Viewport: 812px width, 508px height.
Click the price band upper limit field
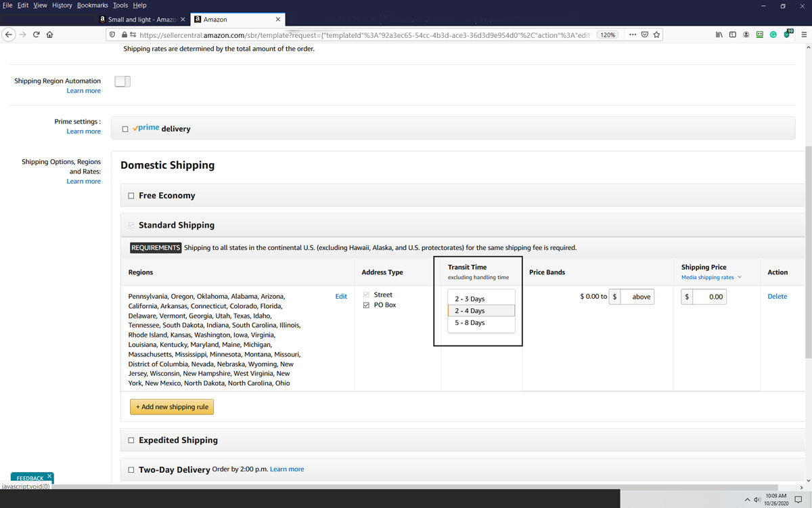(x=637, y=297)
